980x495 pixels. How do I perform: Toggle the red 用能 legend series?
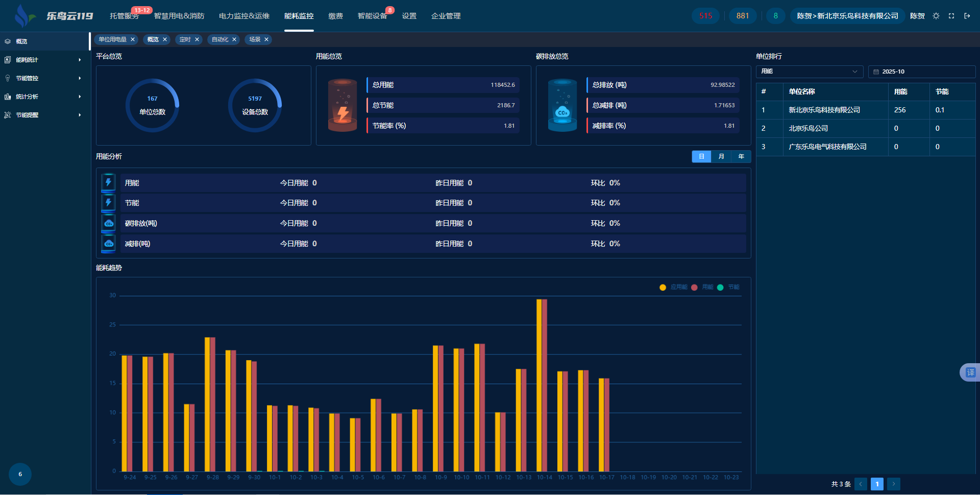(x=702, y=287)
